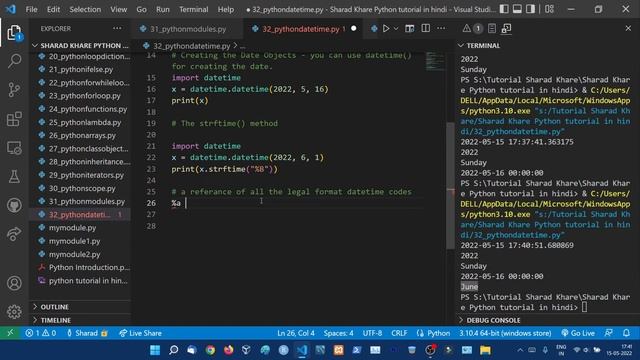Image resolution: width=640 pixels, height=360 pixels.
Task: Click Go Live in status bar
Action: click(578, 333)
